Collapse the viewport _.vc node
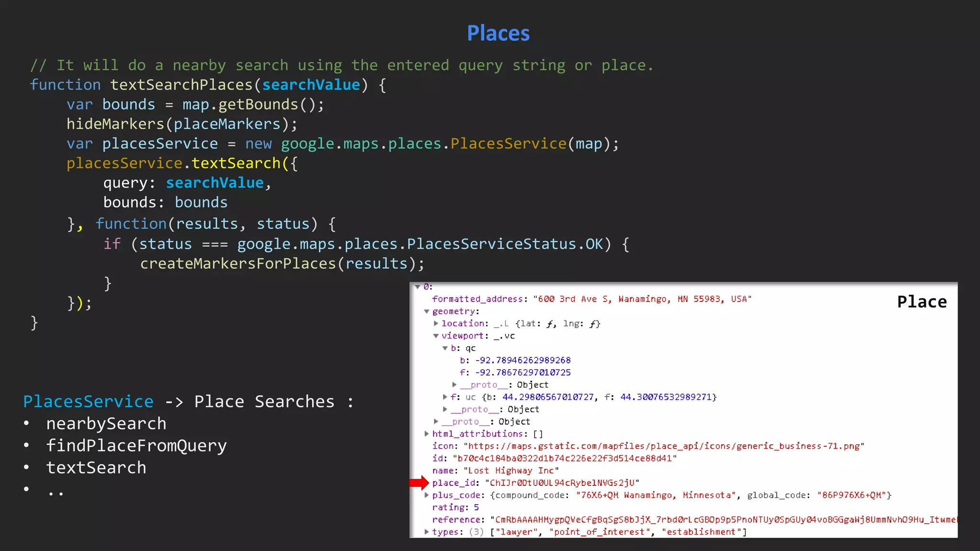The height and width of the screenshot is (551, 980). [x=436, y=336]
